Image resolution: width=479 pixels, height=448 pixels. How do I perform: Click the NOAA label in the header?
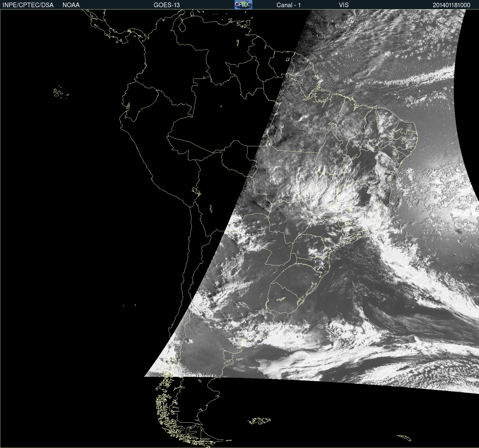click(71, 5)
